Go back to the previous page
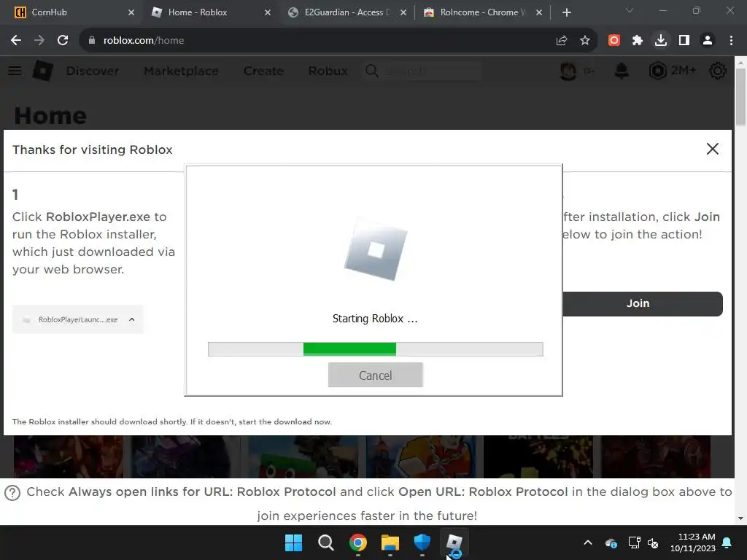 coord(16,41)
